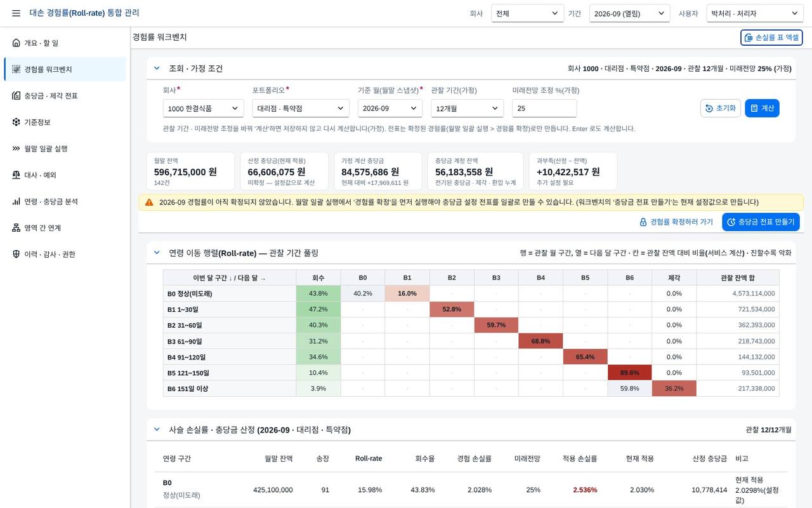Viewport: 812px width, 508px height.
Task: Open the 기간 dropdown showing 2026-09 (열림)
Action: 630,13
